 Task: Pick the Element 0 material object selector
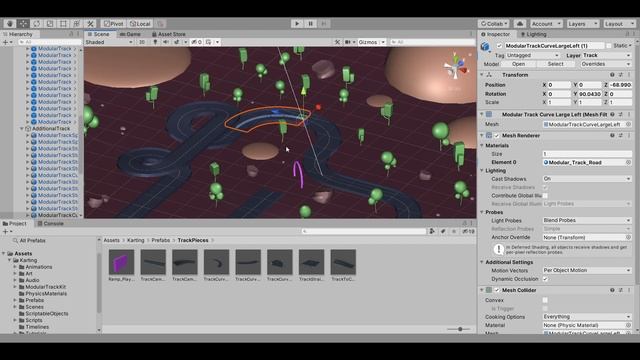(629, 162)
